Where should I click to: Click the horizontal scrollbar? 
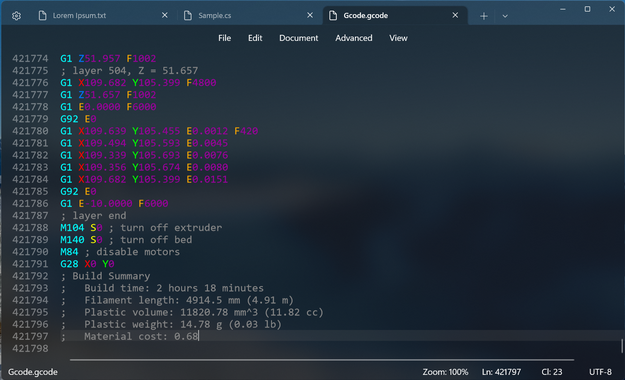322,360
